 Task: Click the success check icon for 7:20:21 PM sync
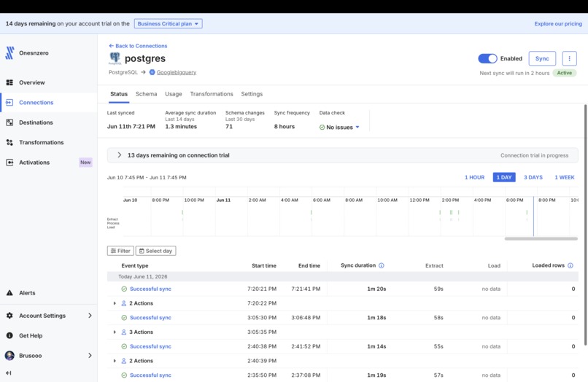(124, 289)
